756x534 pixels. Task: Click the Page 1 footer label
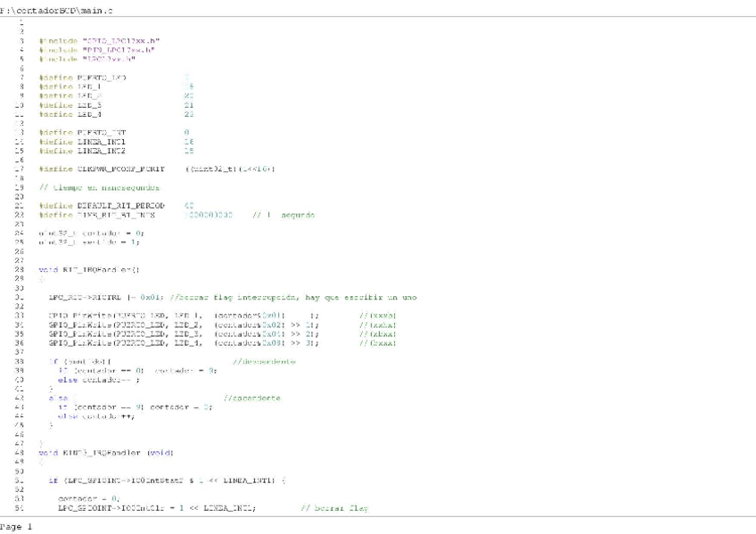tap(16, 527)
